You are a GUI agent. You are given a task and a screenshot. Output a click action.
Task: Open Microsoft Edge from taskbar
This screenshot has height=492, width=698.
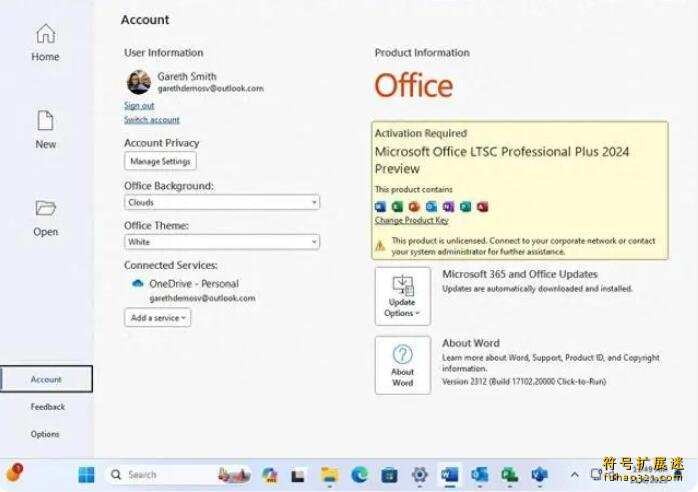pyautogui.click(x=359, y=475)
